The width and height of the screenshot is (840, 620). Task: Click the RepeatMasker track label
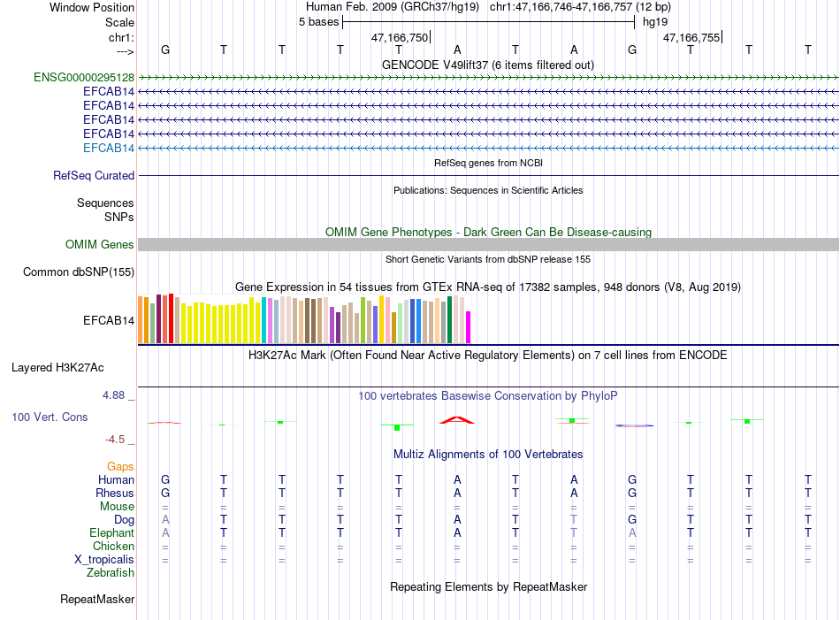97,599
